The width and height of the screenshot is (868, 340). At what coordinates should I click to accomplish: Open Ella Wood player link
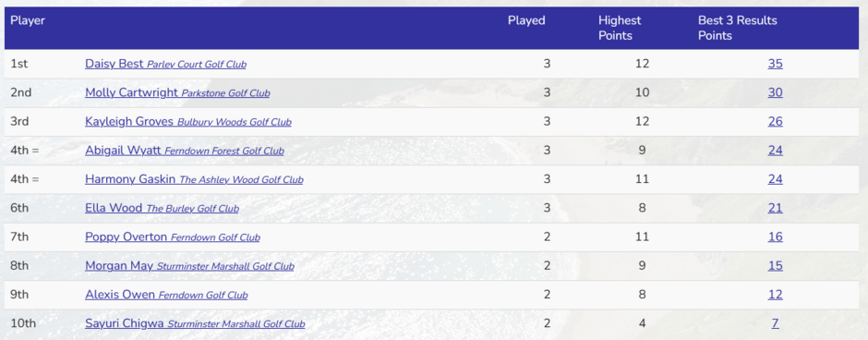click(162, 208)
